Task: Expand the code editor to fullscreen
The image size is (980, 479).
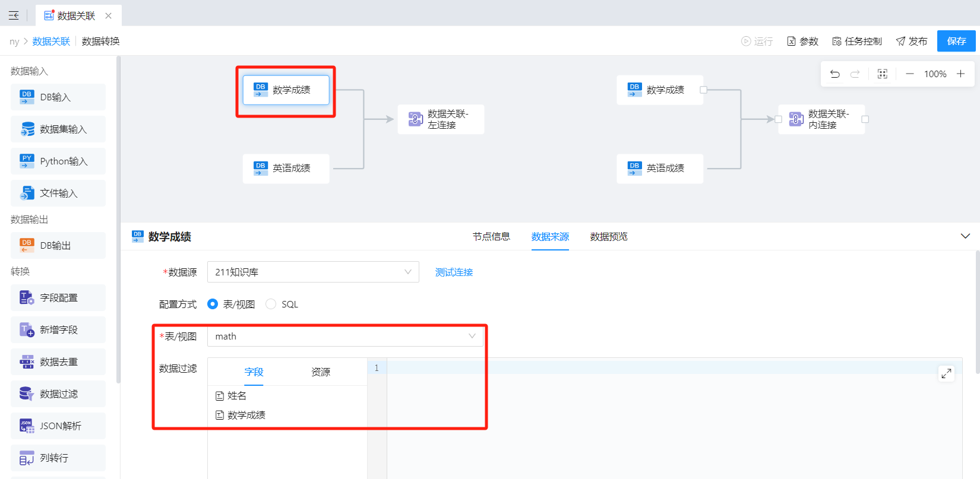Action: [946, 373]
